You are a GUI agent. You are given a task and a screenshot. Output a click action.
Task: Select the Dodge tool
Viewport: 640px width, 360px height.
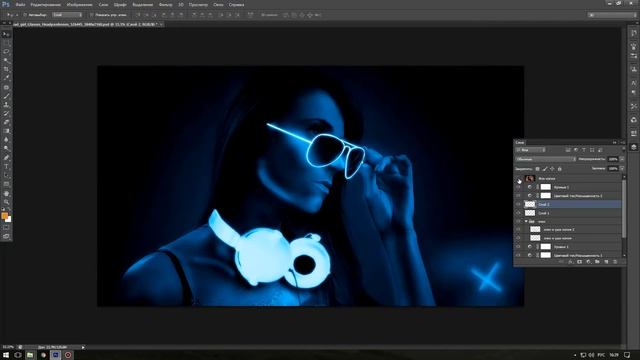pyautogui.click(x=6, y=149)
